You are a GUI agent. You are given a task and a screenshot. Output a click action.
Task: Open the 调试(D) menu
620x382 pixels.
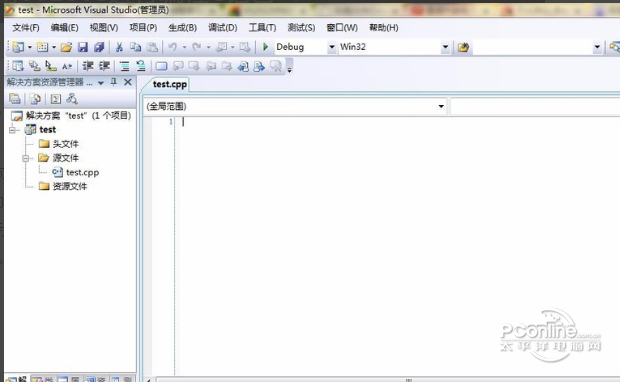tap(223, 28)
